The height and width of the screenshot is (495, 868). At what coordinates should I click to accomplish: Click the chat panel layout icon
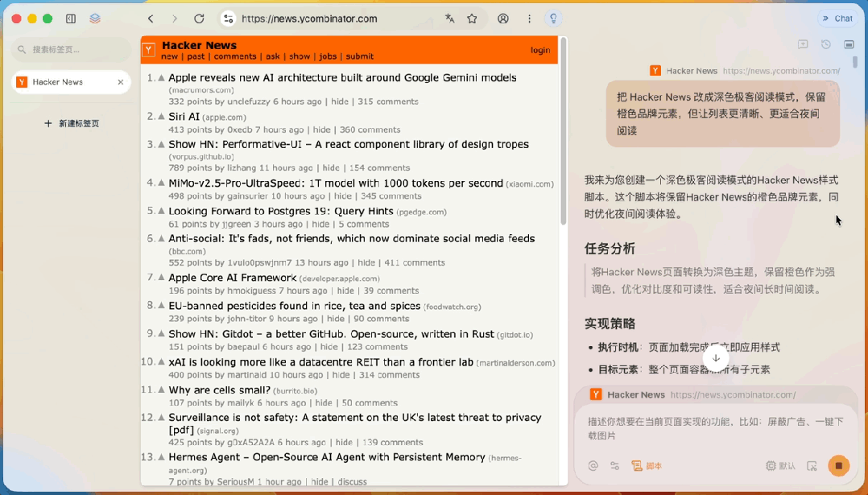pyautogui.click(x=849, y=45)
